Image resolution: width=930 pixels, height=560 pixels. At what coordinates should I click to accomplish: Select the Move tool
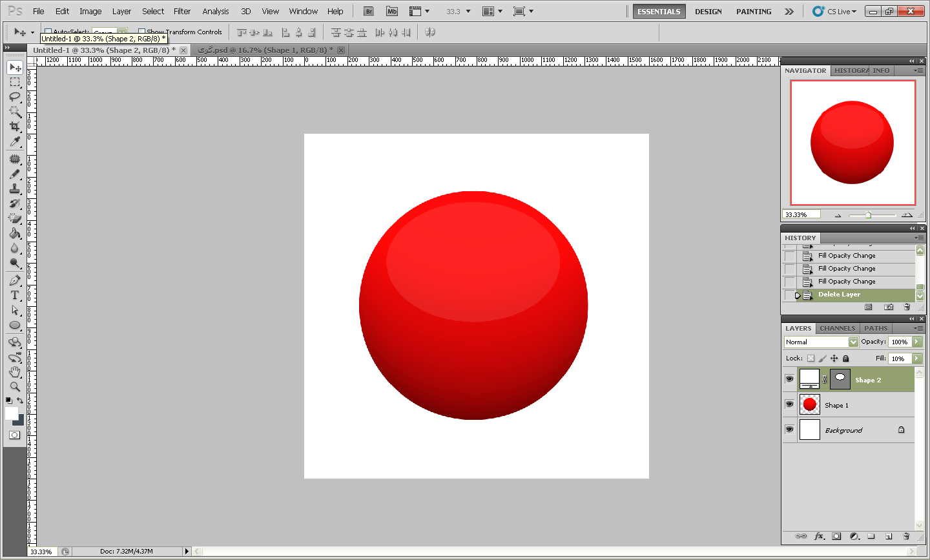point(15,67)
